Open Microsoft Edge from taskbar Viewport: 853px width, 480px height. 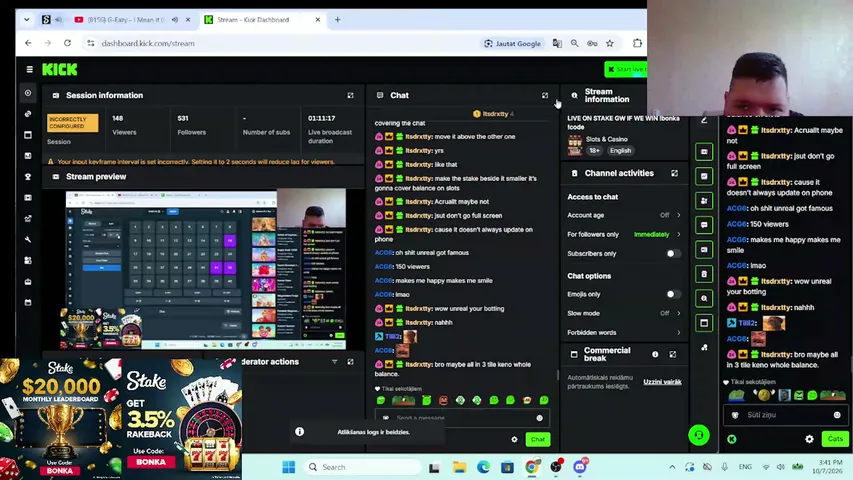(x=483, y=467)
